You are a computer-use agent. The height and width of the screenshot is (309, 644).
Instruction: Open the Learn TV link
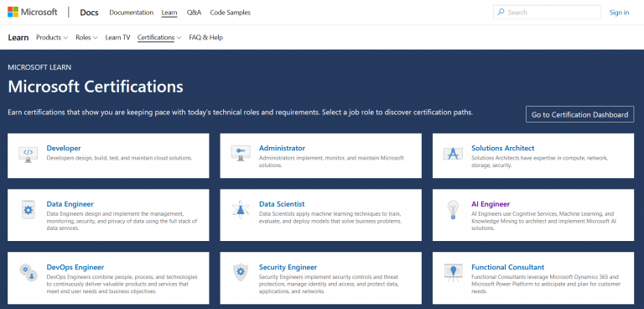pos(117,38)
